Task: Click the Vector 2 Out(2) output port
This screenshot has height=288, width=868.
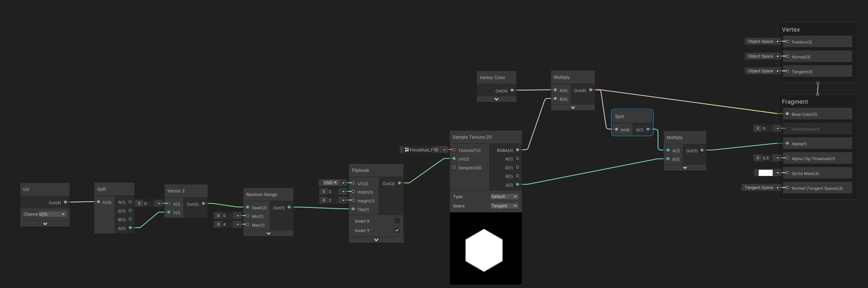Action: click(x=203, y=203)
